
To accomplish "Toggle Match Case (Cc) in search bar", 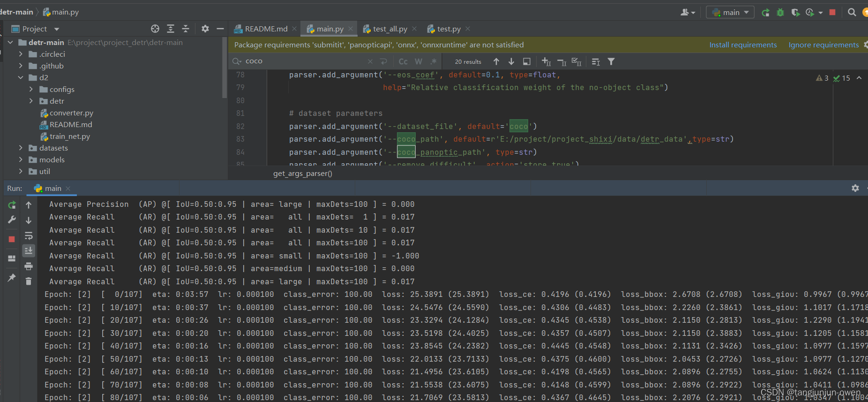I will (403, 61).
